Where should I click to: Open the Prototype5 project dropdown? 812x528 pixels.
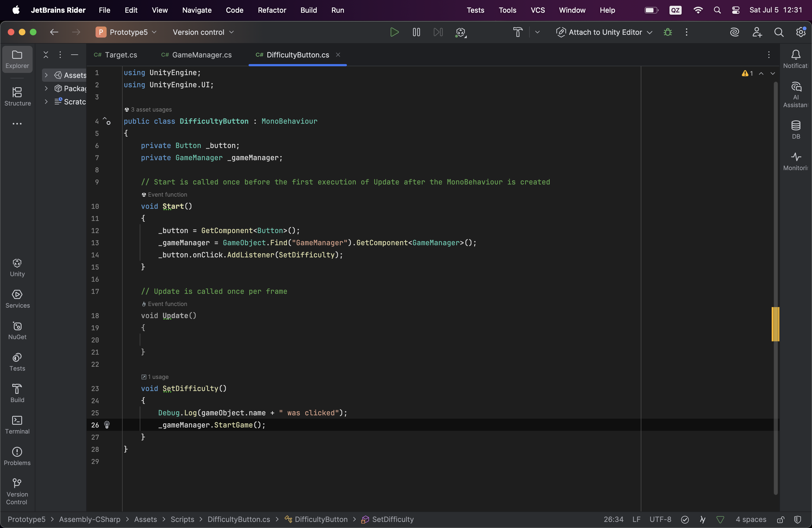[x=126, y=32]
